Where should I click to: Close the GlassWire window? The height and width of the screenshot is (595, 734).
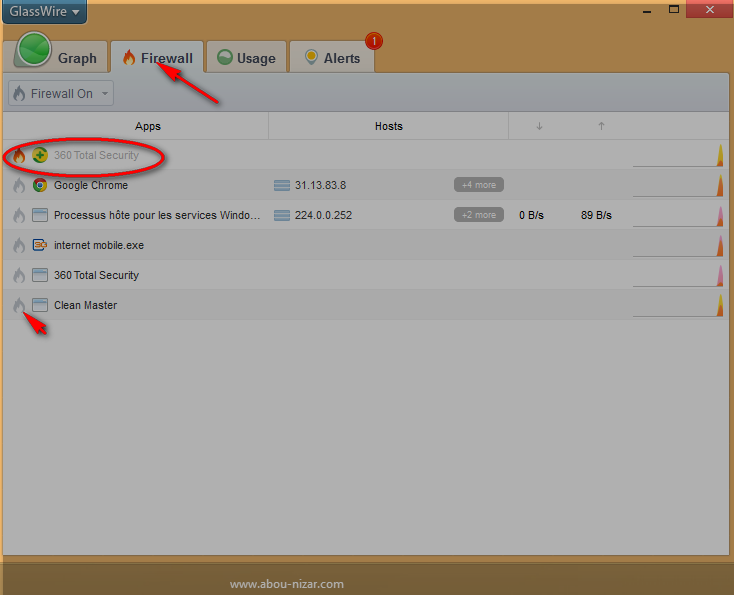710,9
